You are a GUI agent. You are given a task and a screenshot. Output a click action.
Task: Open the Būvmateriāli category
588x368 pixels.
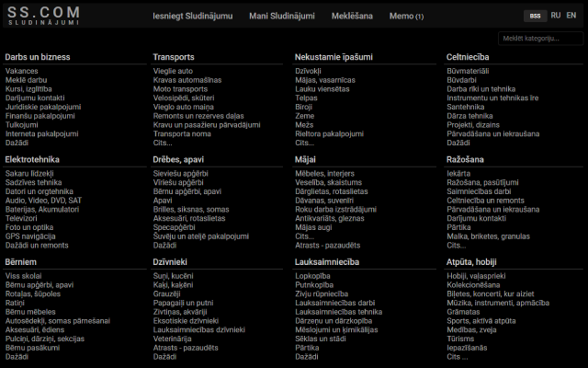click(x=468, y=71)
